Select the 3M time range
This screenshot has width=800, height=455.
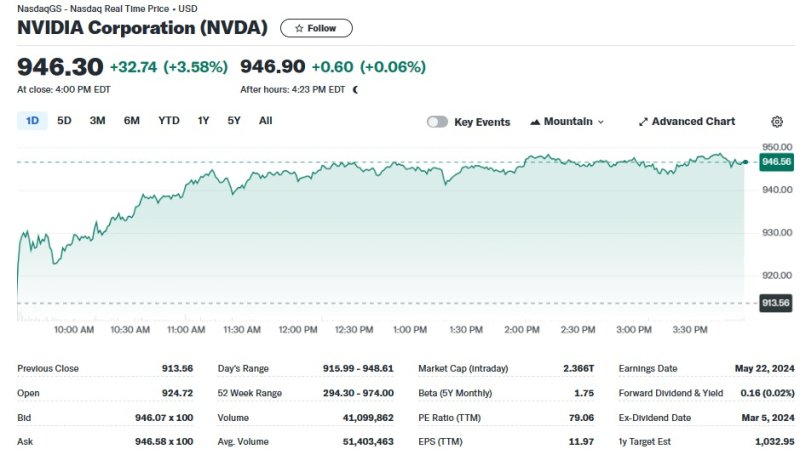(97, 121)
